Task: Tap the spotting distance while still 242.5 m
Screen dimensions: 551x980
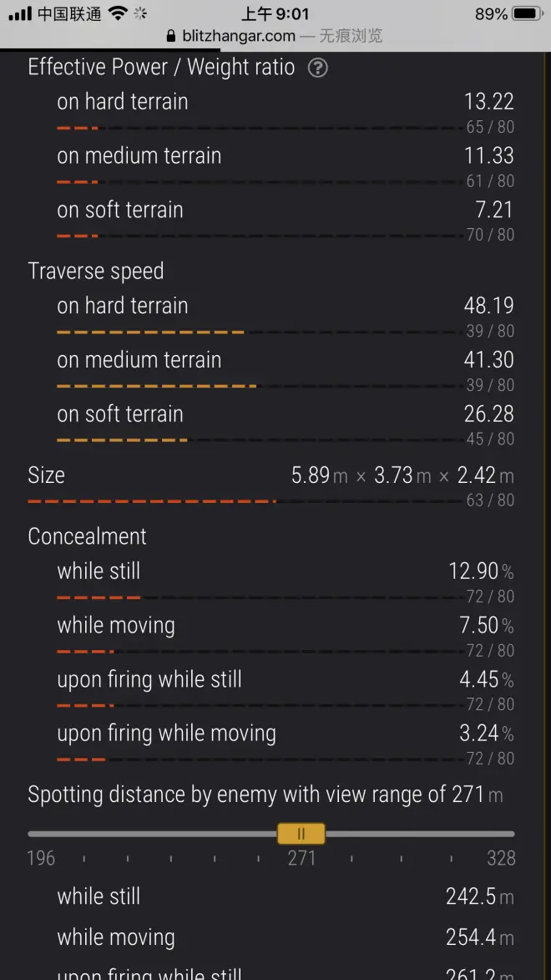Action: click(480, 897)
